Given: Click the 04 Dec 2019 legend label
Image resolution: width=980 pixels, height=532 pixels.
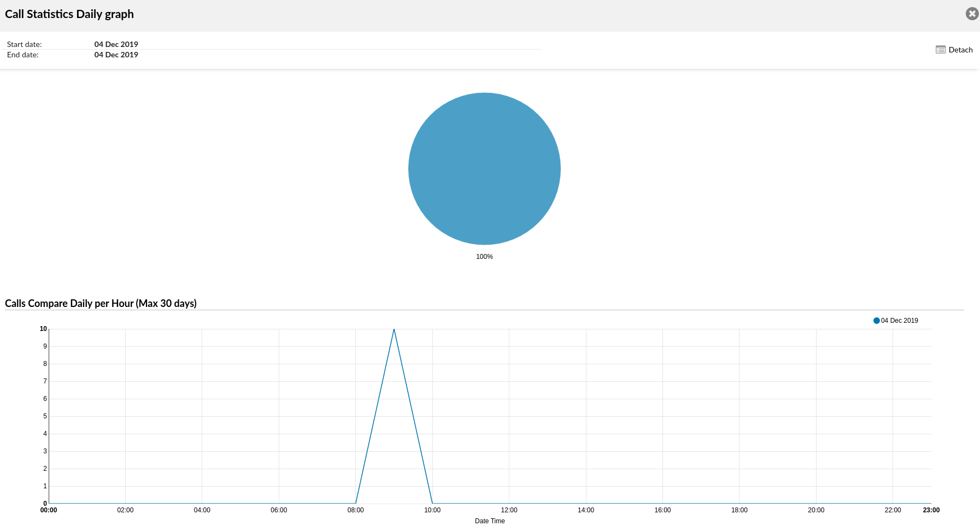Looking at the screenshot, I should 899,321.
